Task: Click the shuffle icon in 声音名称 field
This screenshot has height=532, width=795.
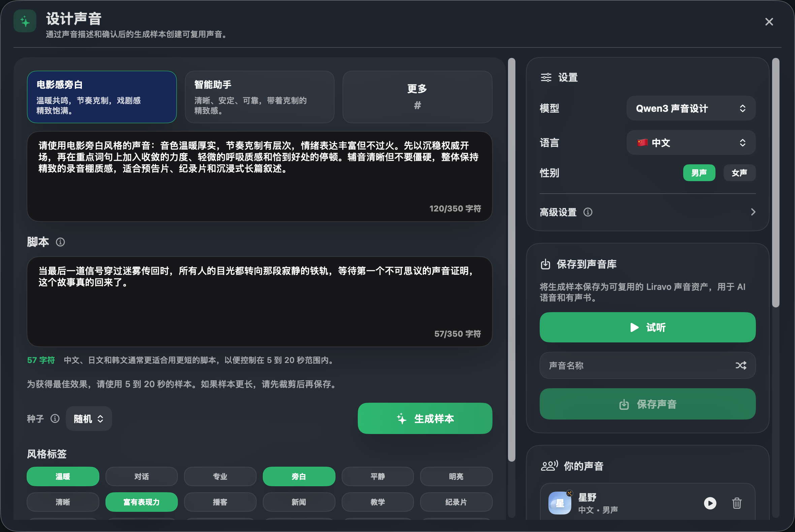Action: 741,365
